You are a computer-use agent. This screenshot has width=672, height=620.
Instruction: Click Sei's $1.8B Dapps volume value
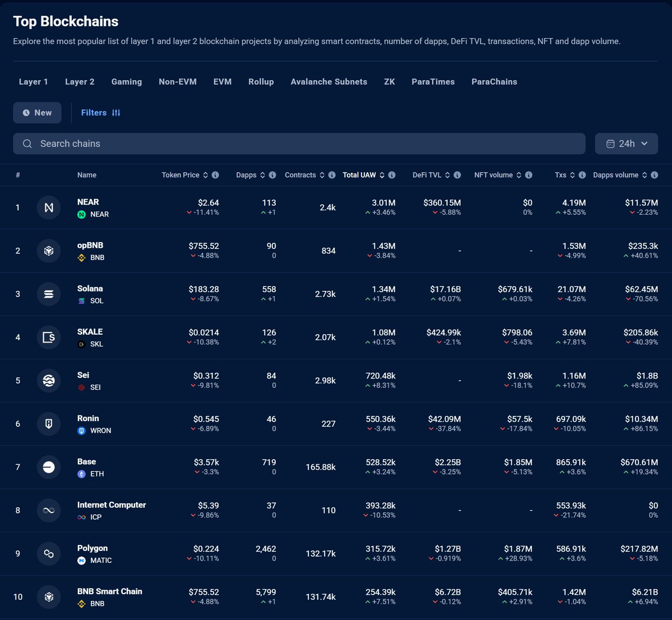point(647,376)
